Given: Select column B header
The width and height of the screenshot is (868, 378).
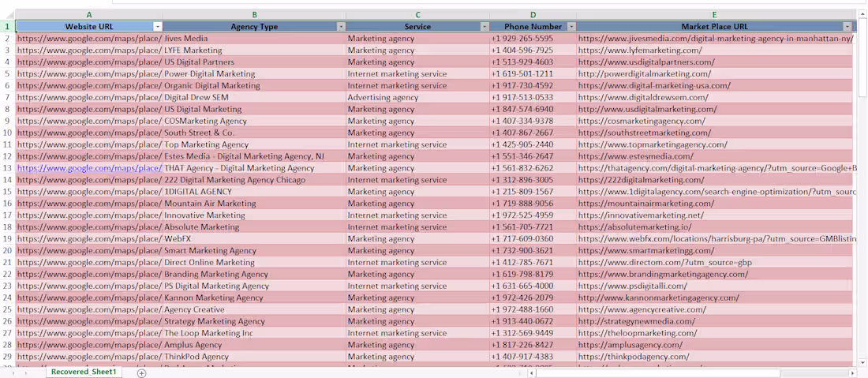Looking at the screenshot, I should point(254,15).
